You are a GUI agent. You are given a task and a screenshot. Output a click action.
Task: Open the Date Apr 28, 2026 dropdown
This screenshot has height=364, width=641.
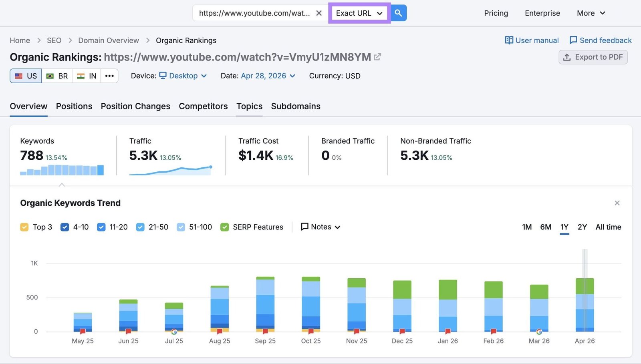[x=268, y=76]
